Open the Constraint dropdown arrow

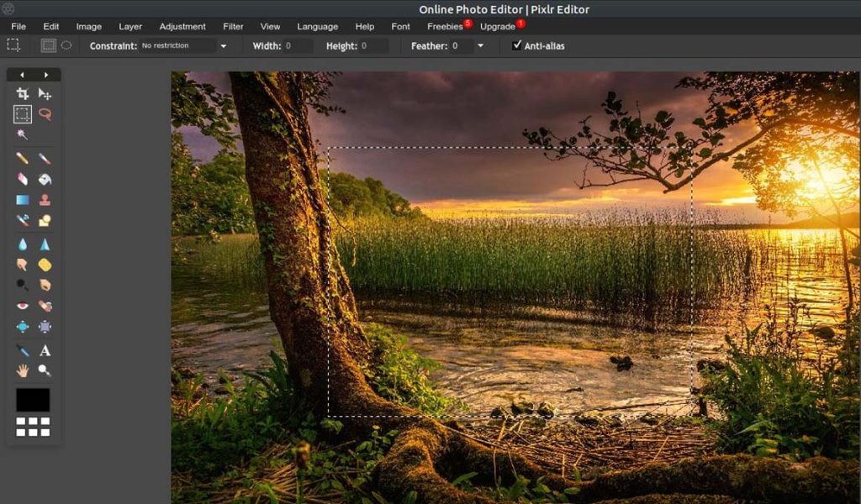click(x=224, y=46)
